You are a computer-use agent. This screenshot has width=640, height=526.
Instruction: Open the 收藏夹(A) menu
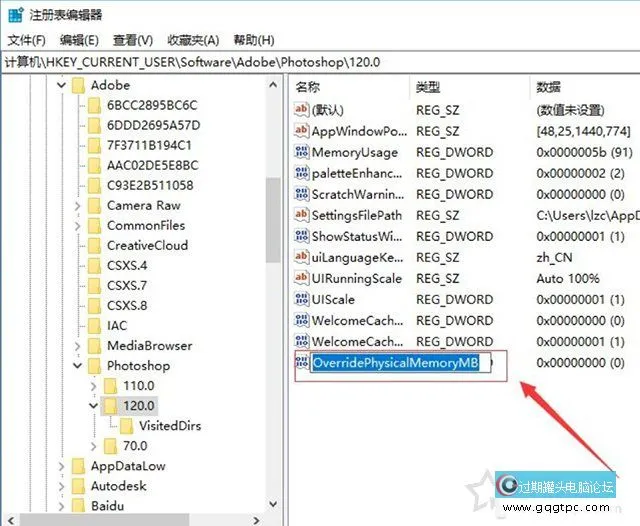(193, 40)
